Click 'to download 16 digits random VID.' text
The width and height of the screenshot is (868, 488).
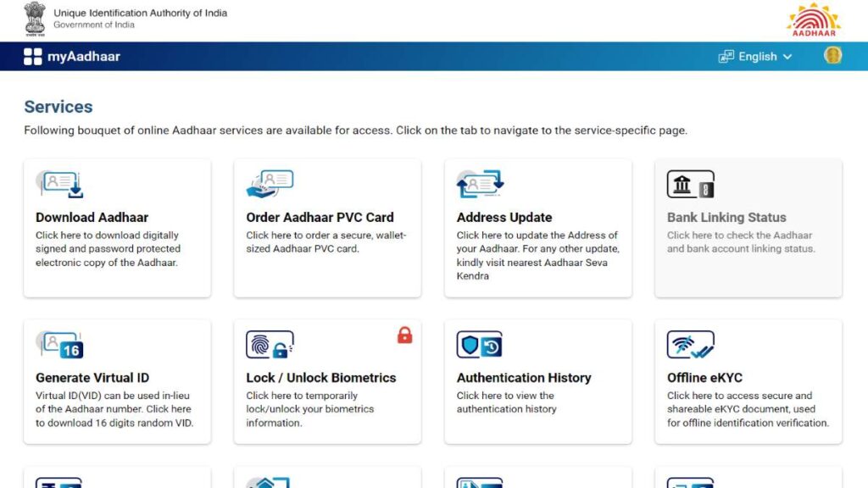[114, 423]
